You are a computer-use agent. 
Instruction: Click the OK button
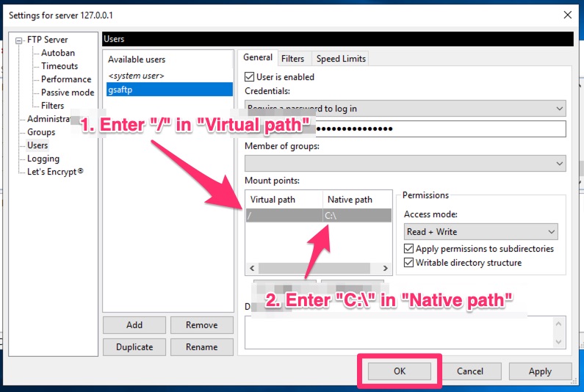pyautogui.click(x=399, y=371)
